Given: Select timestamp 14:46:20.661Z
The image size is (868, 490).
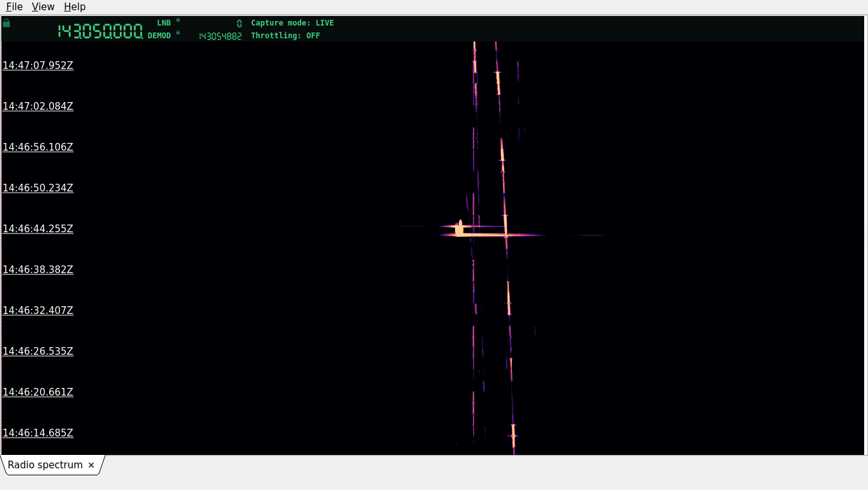Looking at the screenshot, I should 38,392.
